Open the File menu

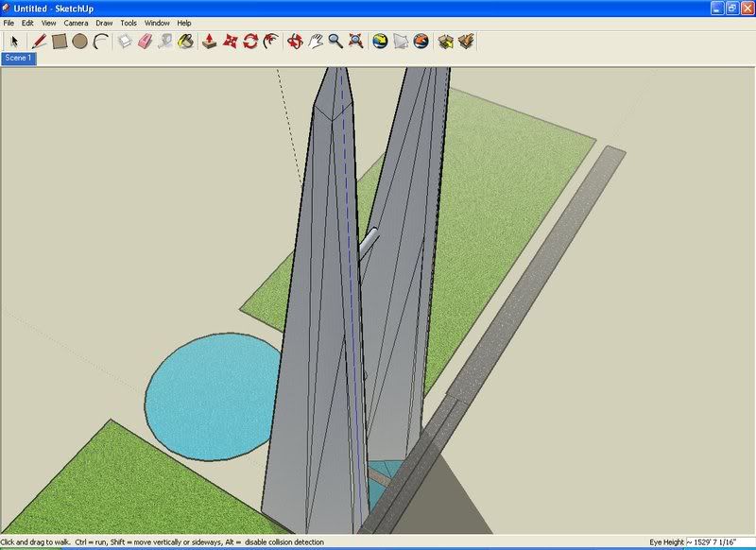coord(9,23)
